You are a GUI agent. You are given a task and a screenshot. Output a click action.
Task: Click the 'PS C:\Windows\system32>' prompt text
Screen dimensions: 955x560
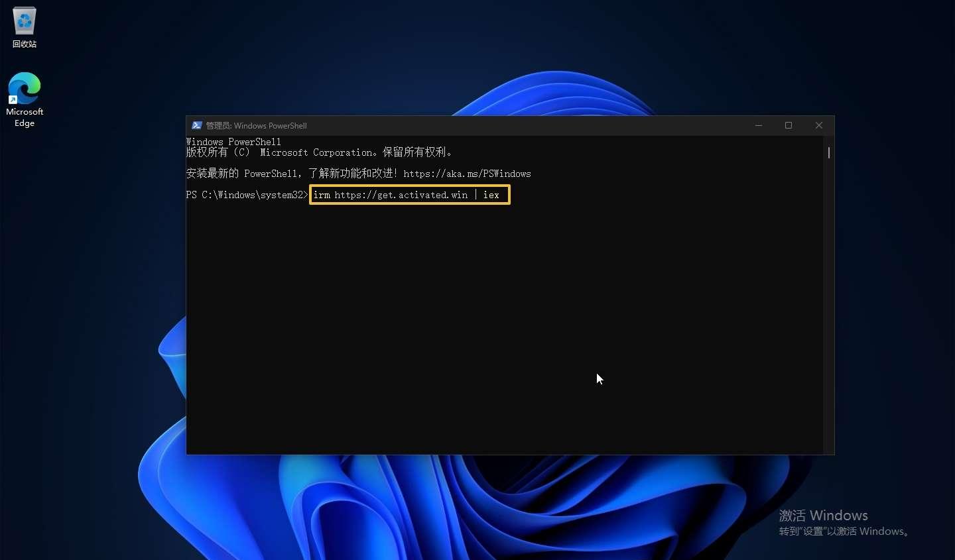point(247,195)
